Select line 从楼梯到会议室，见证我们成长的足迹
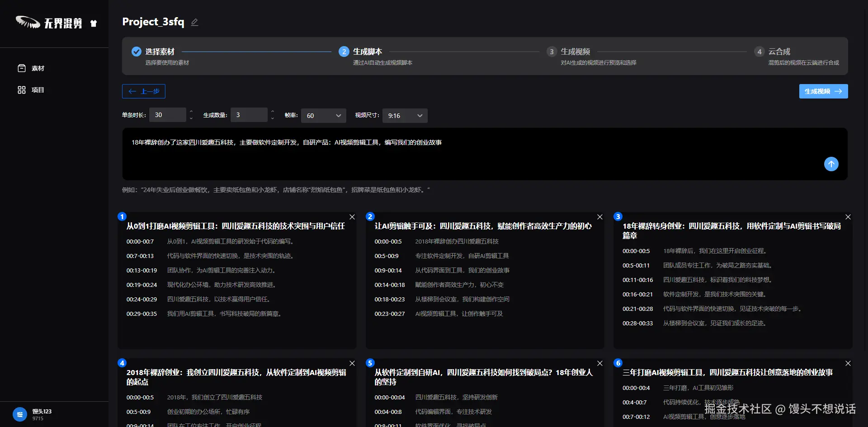The width and height of the screenshot is (868, 427). [x=716, y=324]
